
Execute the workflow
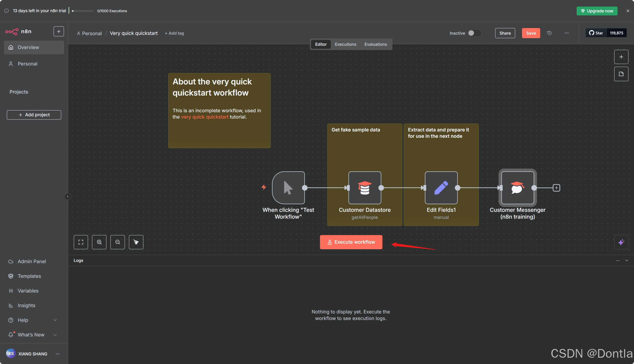[351, 242]
